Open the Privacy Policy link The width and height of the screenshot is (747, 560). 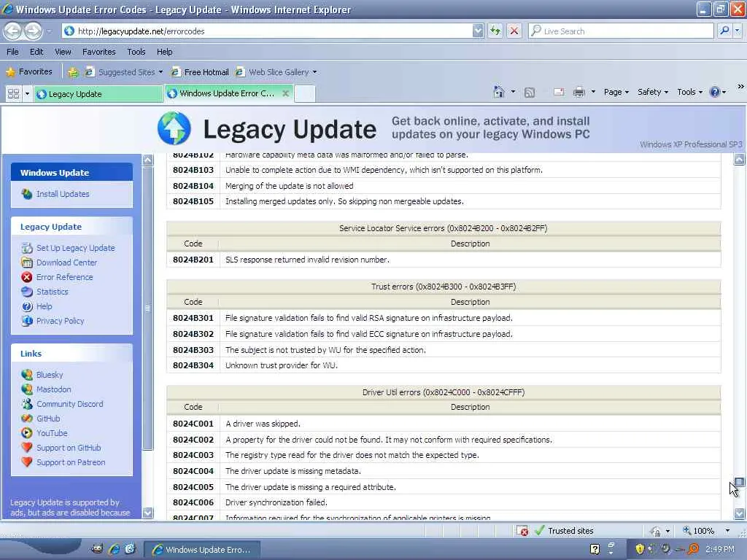(60, 321)
